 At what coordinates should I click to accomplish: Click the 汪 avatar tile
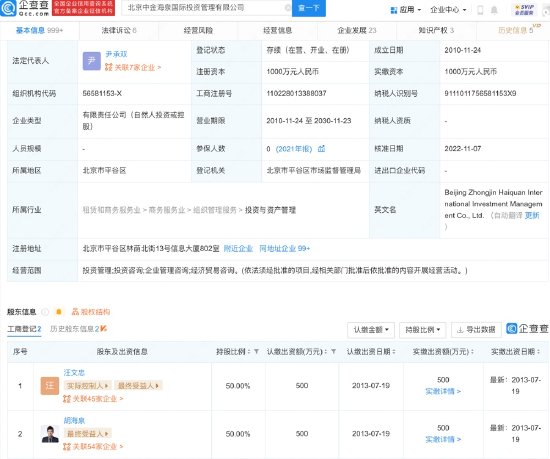[x=49, y=386]
